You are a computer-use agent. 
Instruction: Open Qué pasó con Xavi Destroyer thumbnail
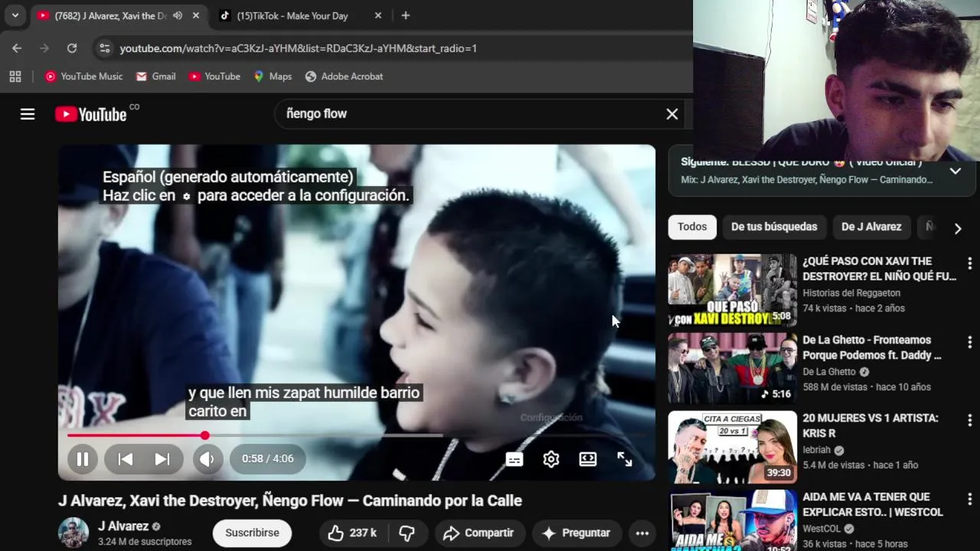coord(732,290)
